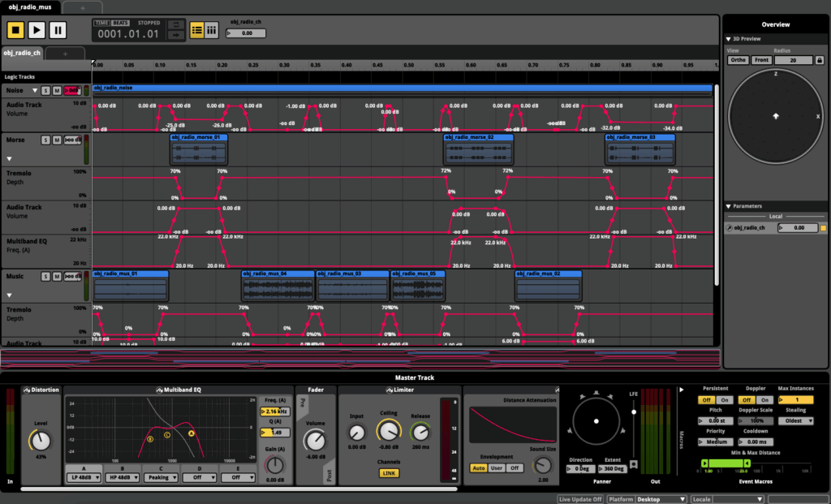
Task: Click the lock icon beside Radius
Action: (818, 60)
